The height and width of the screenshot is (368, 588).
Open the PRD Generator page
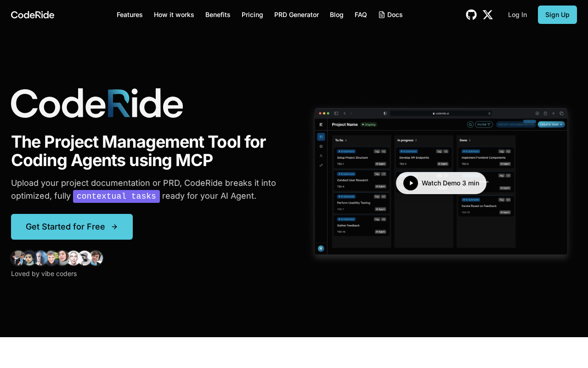[x=296, y=15]
